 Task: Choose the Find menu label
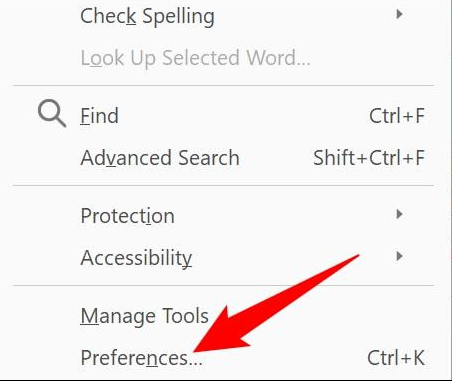tap(99, 116)
